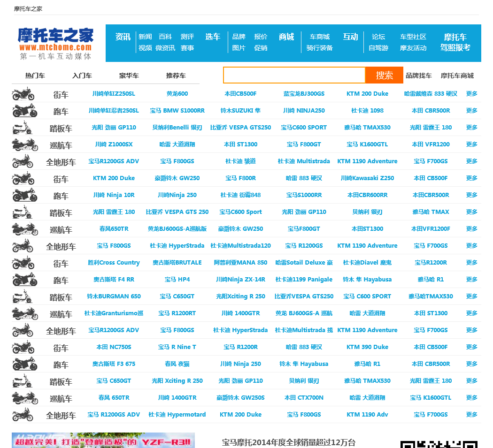Click the bike icon beside 宝马 F800GS 全地形车 row
The image size is (493, 448).
coord(23,246)
